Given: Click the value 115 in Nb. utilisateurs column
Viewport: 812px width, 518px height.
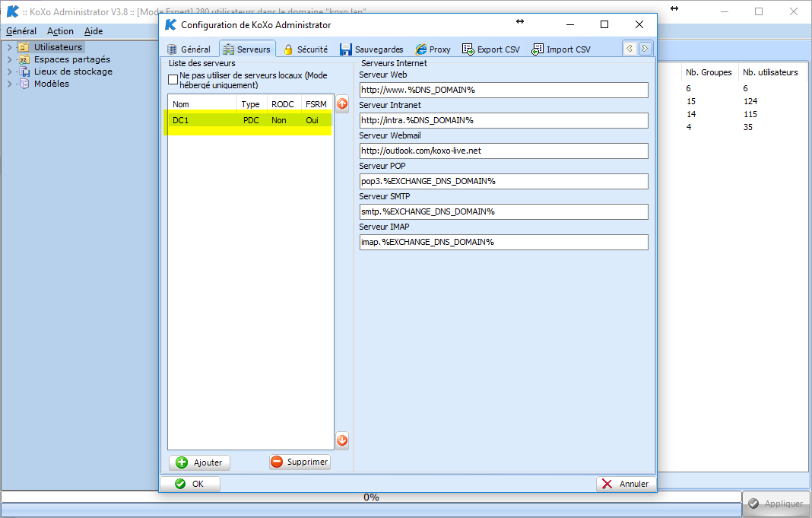Looking at the screenshot, I should [750, 115].
